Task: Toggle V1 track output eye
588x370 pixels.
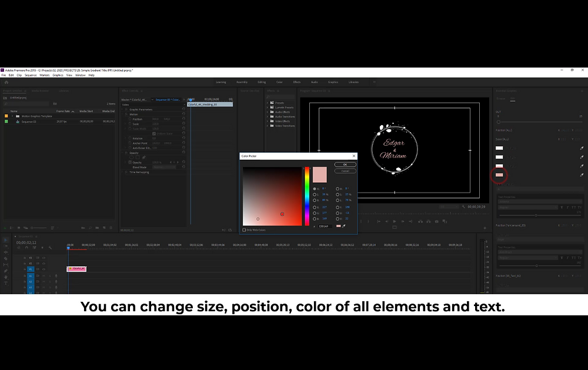Action: (44, 269)
